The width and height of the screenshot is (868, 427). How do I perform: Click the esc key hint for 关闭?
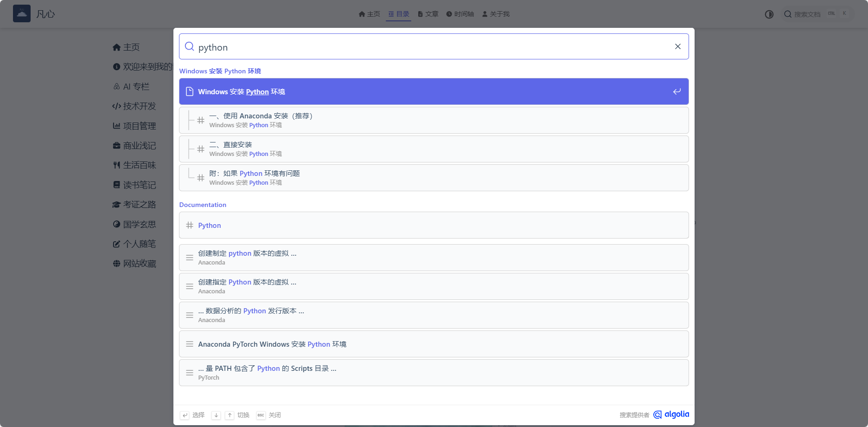pos(261,415)
